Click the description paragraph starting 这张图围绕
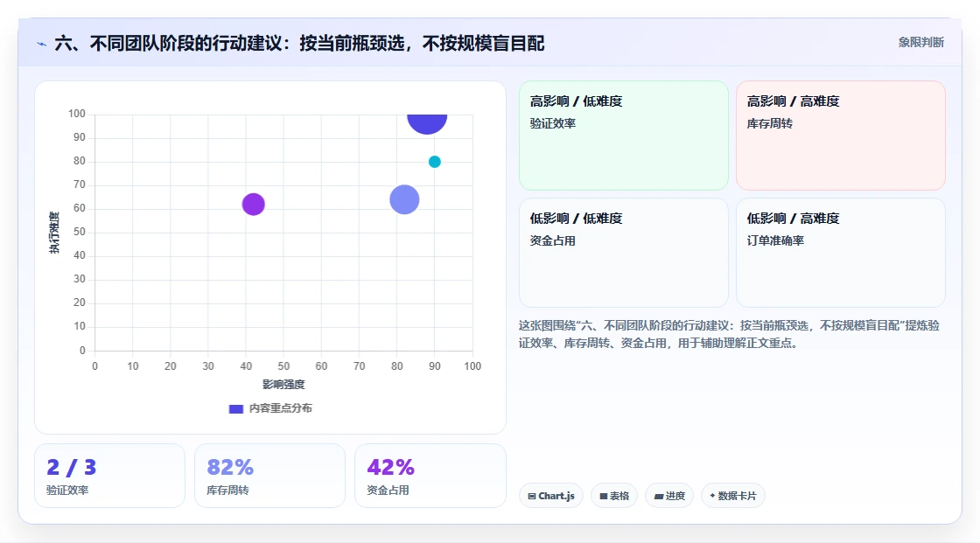Viewport: 980px width, 543px height. [729, 334]
